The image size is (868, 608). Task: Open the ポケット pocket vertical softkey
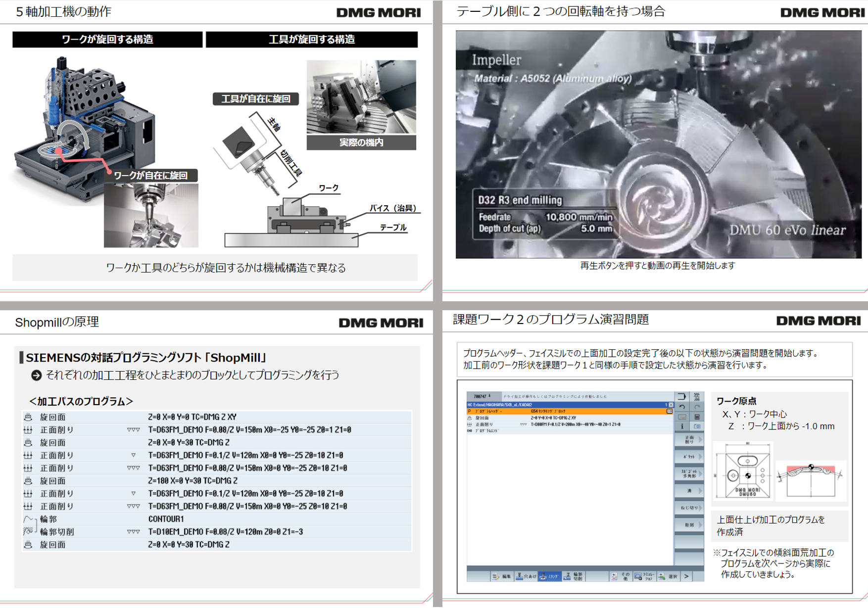[689, 457]
